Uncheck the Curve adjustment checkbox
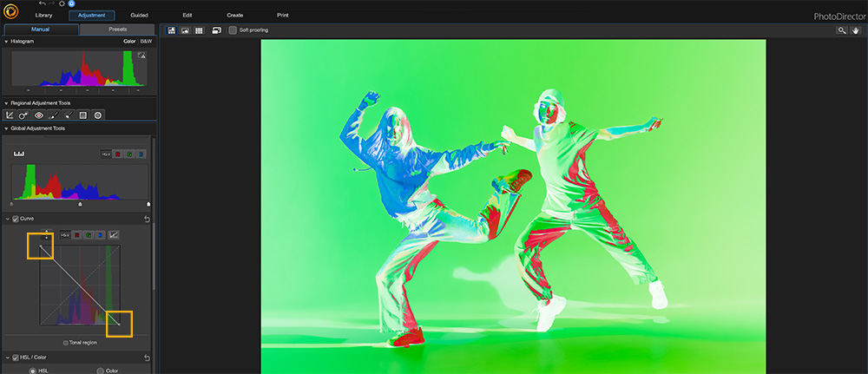 tap(15, 219)
